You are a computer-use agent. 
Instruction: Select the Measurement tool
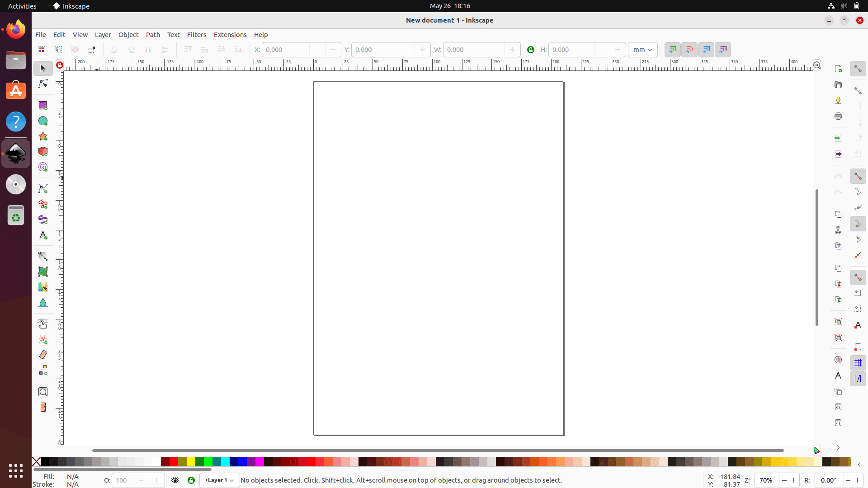[42, 407]
